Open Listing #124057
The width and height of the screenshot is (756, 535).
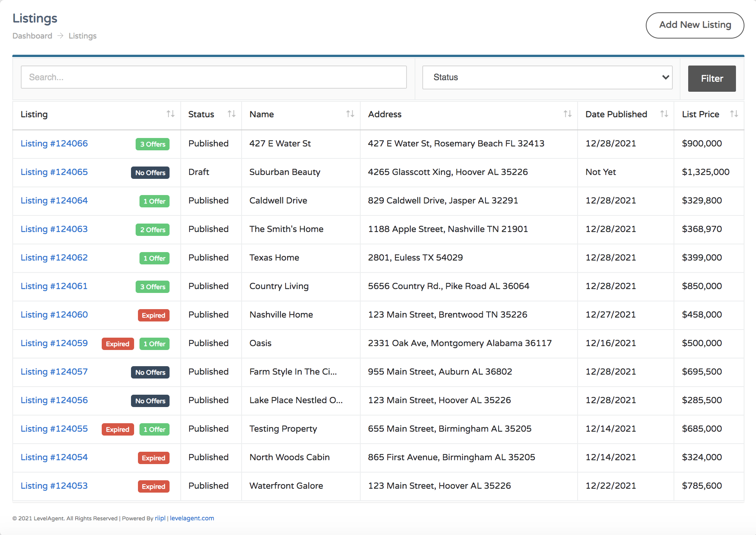point(54,372)
